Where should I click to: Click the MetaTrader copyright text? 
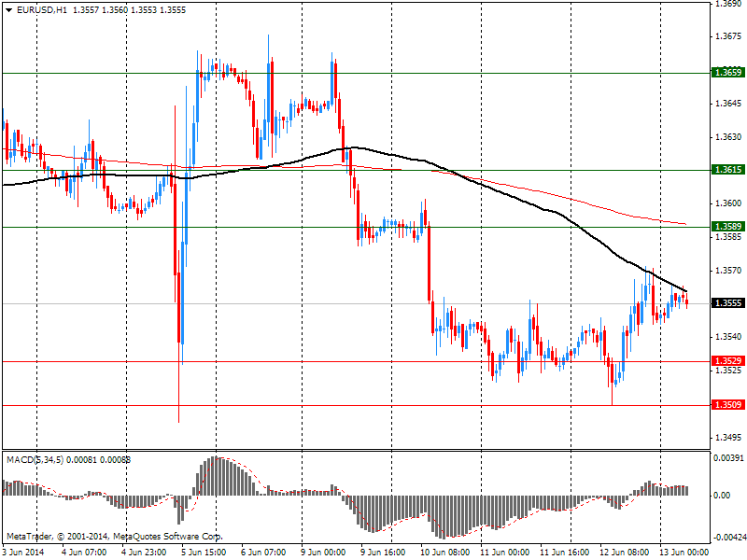click(114, 536)
